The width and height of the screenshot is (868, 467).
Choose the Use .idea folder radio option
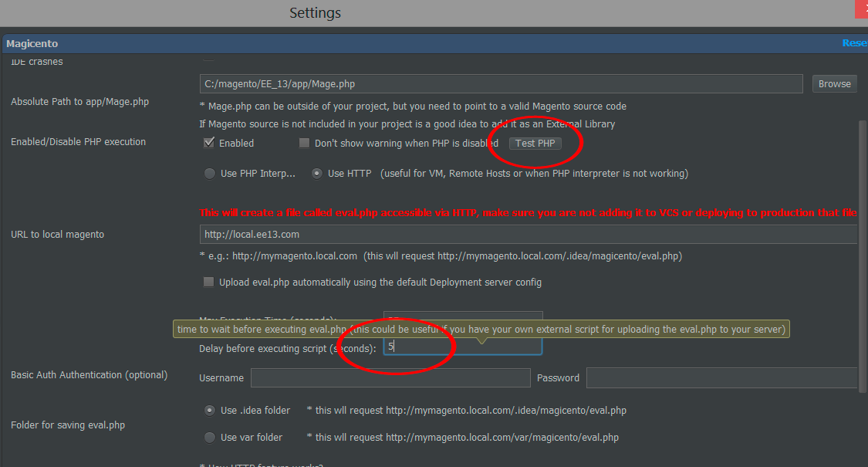210,411
